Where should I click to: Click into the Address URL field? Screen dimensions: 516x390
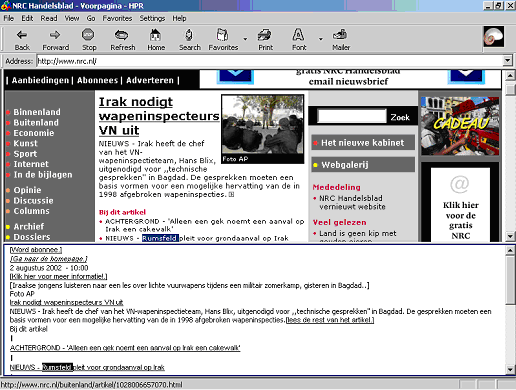point(269,61)
